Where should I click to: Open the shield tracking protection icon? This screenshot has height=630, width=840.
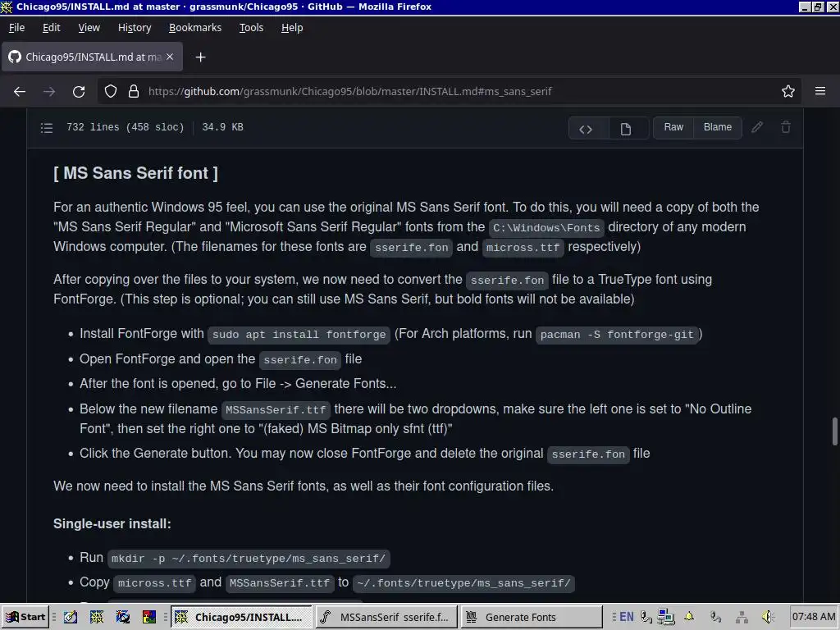[x=111, y=92]
